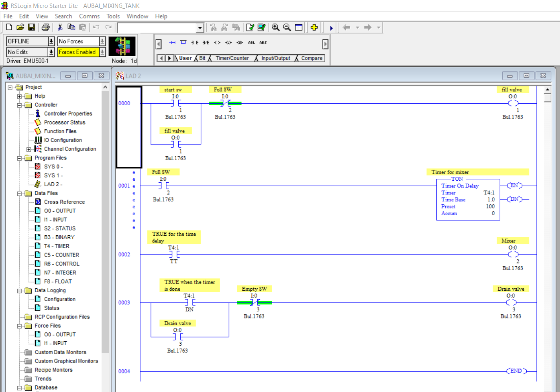
Task: Select the branch instruction icon
Action: coord(183,42)
